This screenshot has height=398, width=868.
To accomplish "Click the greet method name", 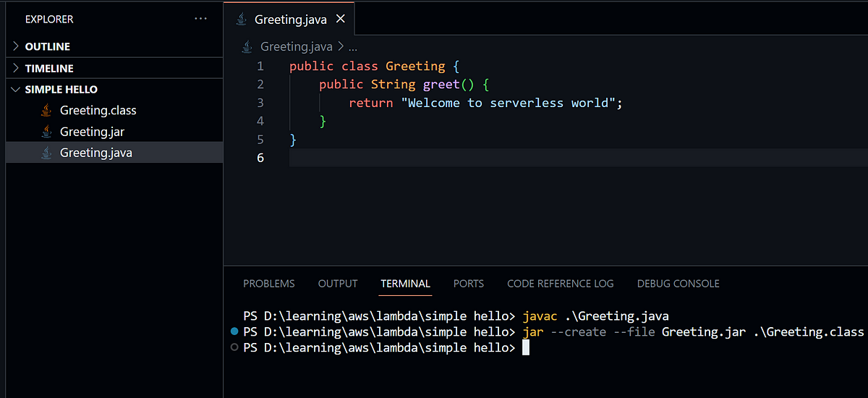I will [441, 85].
